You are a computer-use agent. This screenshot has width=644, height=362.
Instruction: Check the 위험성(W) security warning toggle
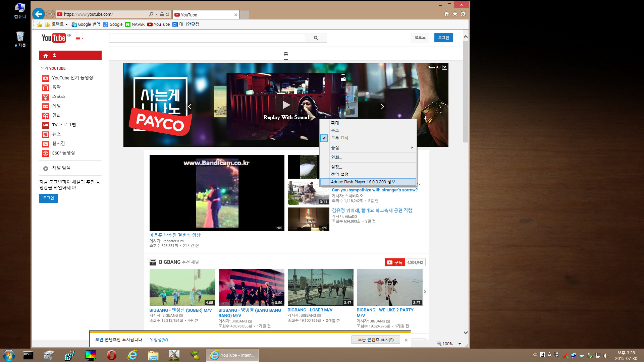tap(159, 340)
